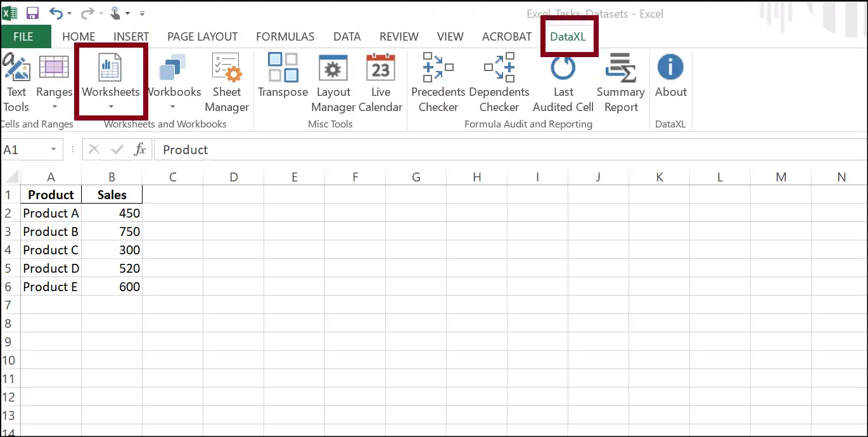
Task: Open the Text Tools menu
Action: 16,83
